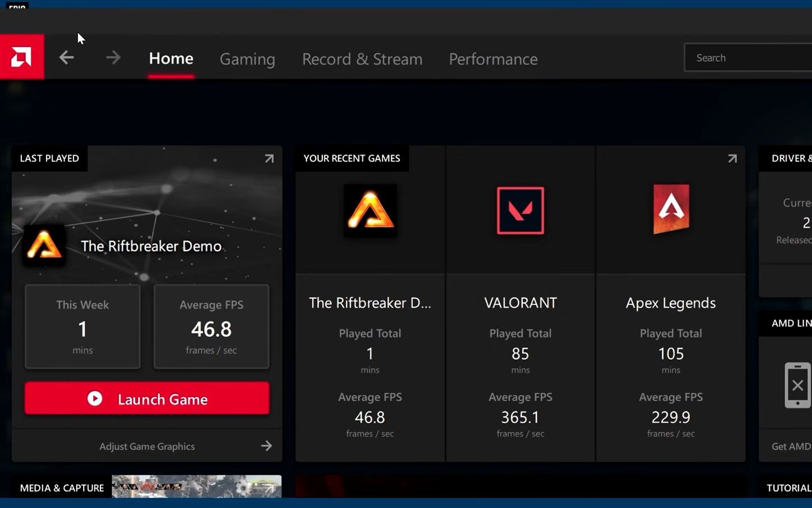
Task: Click The Riftbreaker D... game name
Action: point(370,303)
